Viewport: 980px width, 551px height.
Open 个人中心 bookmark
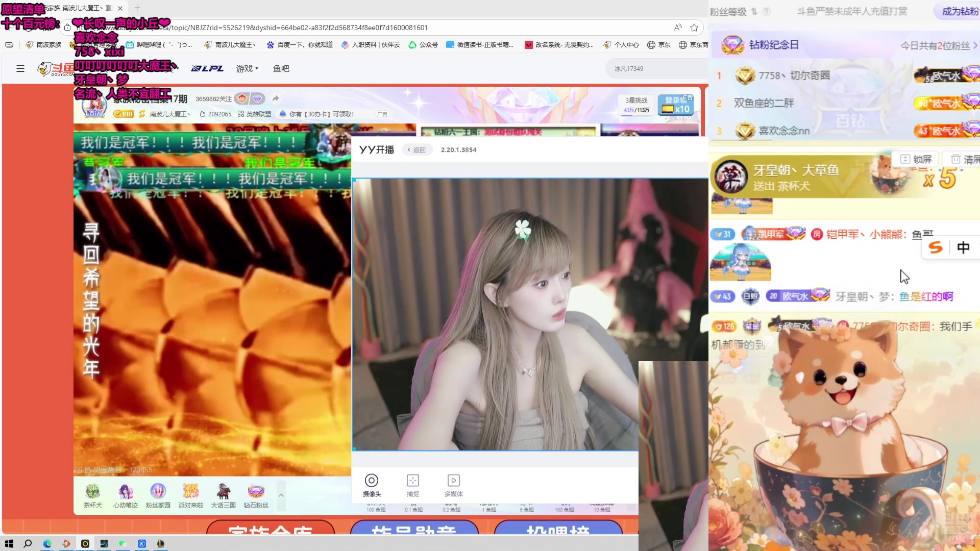pos(621,45)
